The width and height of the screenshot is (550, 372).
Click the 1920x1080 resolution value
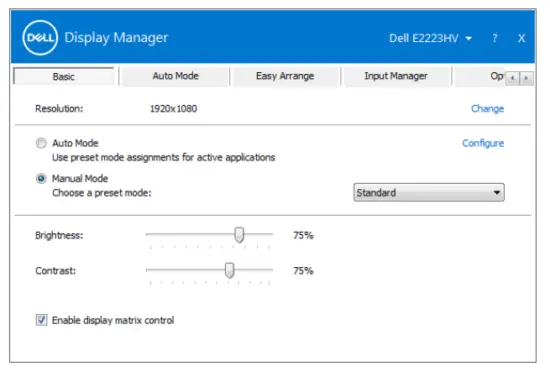click(x=173, y=109)
